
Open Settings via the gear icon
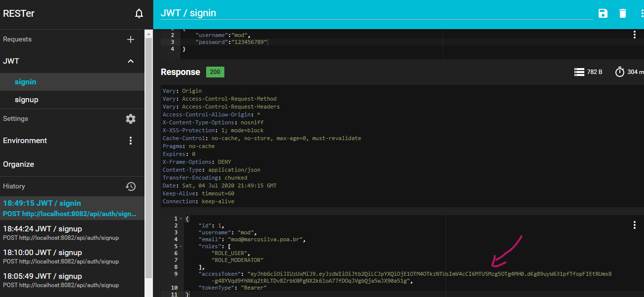click(x=130, y=118)
